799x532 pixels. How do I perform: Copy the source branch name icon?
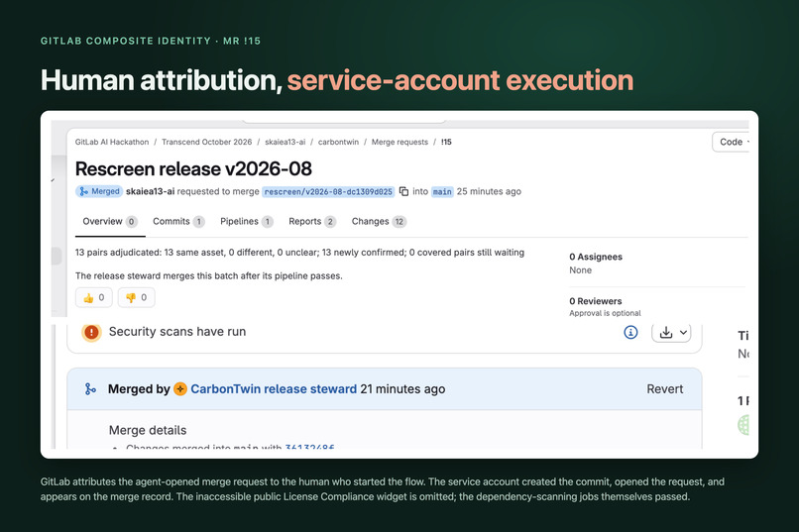point(403,191)
